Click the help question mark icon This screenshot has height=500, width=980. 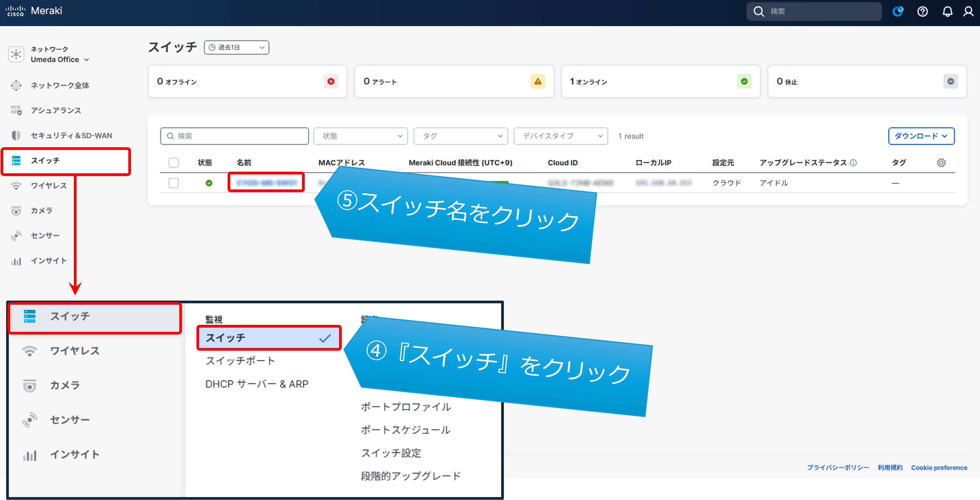tap(922, 12)
